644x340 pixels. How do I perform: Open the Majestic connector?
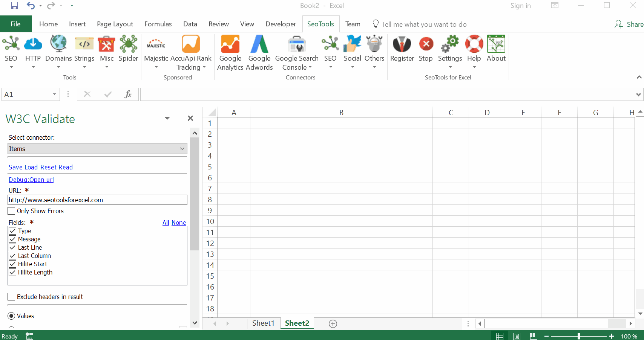(x=156, y=44)
